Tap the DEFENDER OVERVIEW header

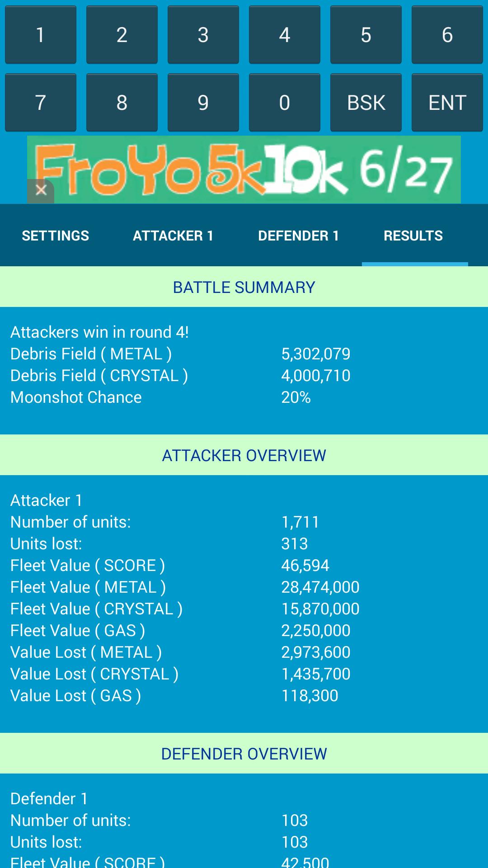pyautogui.click(x=244, y=754)
